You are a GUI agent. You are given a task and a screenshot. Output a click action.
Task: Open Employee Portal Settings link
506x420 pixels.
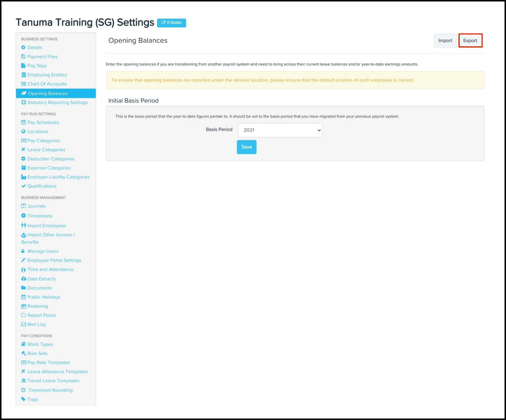tap(54, 260)
